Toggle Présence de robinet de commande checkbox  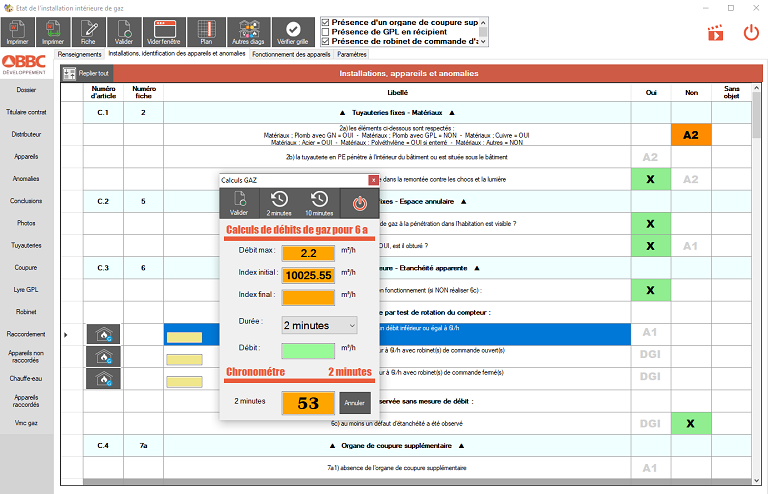(x=325, y=42)
